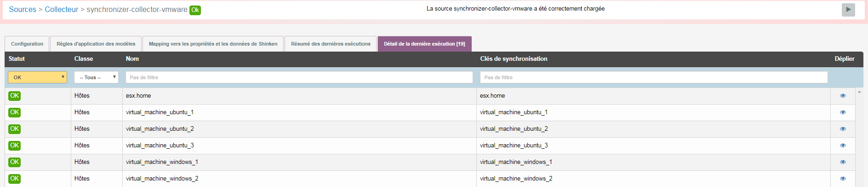Click the scrollbar up arrow of the table
Image resolution: width=868 pixels, height=187 pixels.
tap(859, 92)
